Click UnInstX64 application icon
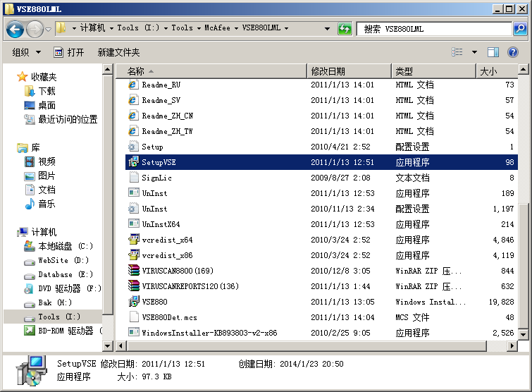The height and width of the screenshot is (392, 532). (x=133, y=224)
